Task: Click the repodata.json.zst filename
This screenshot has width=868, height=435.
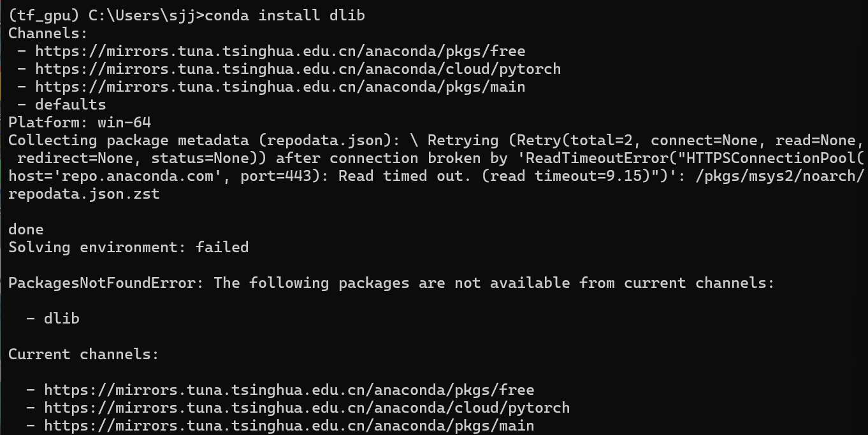Action: pyautogui.click(x=84, y=194)
